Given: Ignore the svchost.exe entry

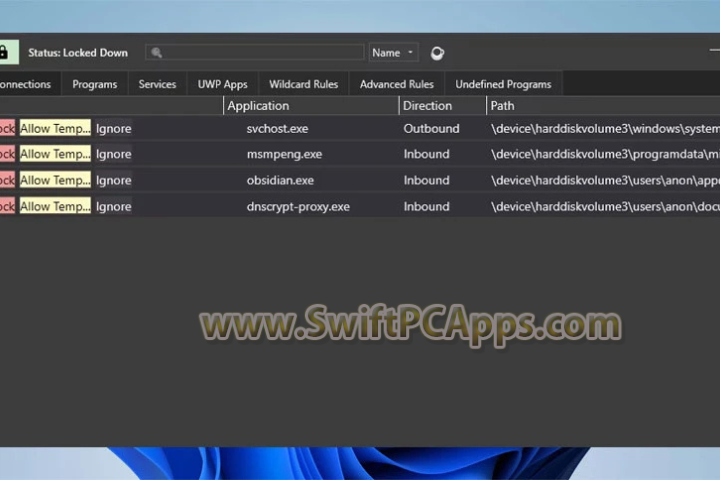Looking at the screenshot, I should coord(113,129).
